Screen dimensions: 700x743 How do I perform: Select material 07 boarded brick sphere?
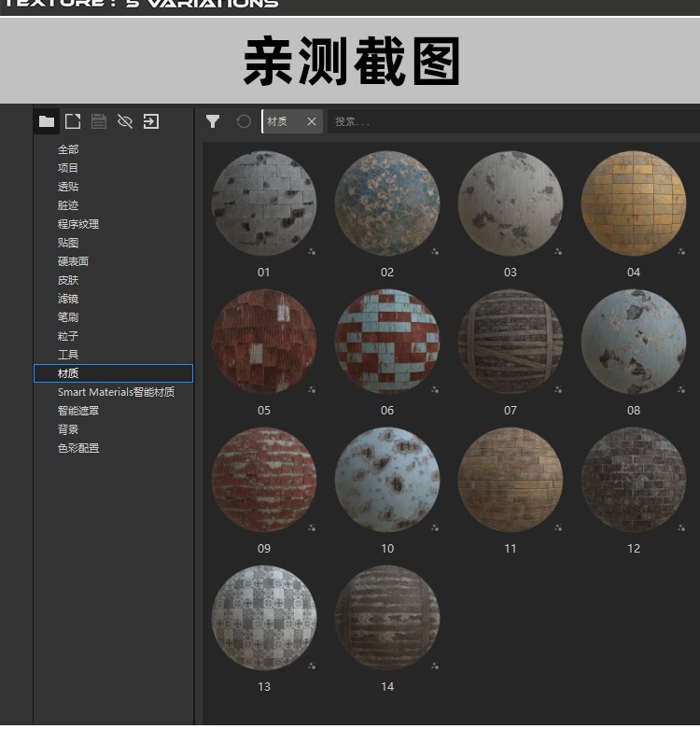pyautogui.click(x=511, y=342)
